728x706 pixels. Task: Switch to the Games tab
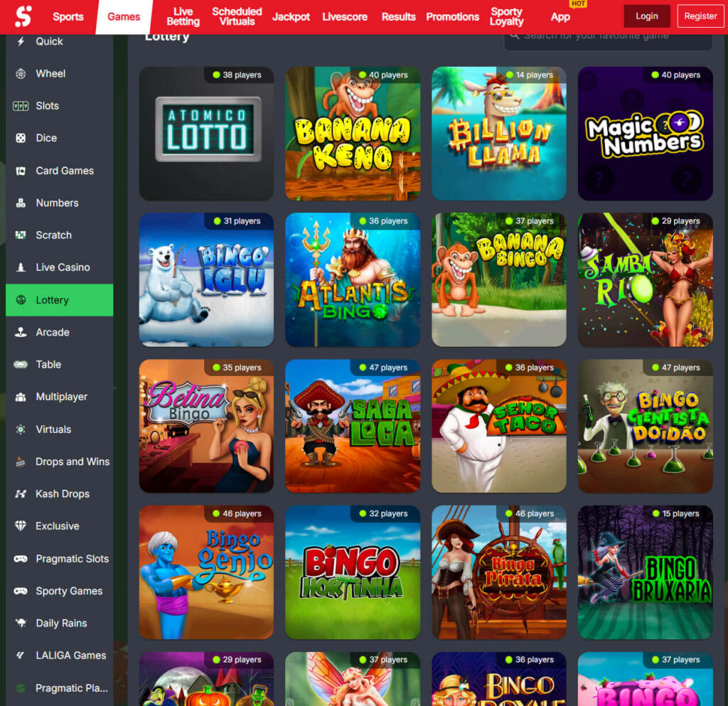click(x=124, y=17)
